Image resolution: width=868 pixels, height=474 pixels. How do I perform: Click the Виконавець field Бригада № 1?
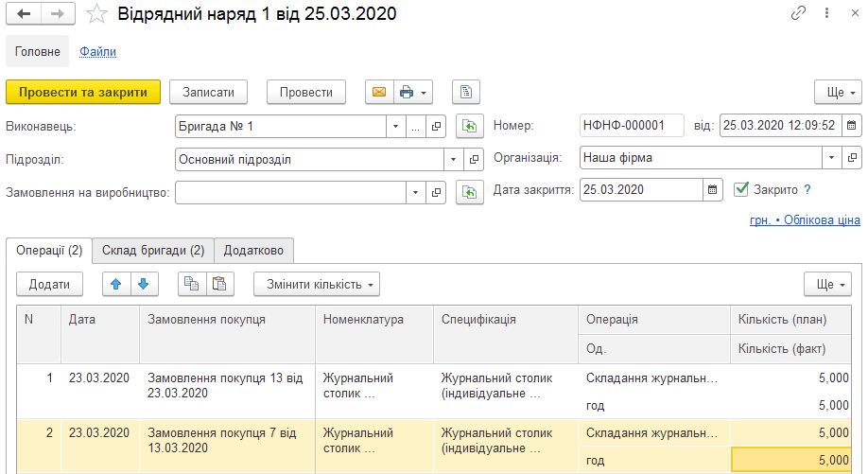point(281,126)
